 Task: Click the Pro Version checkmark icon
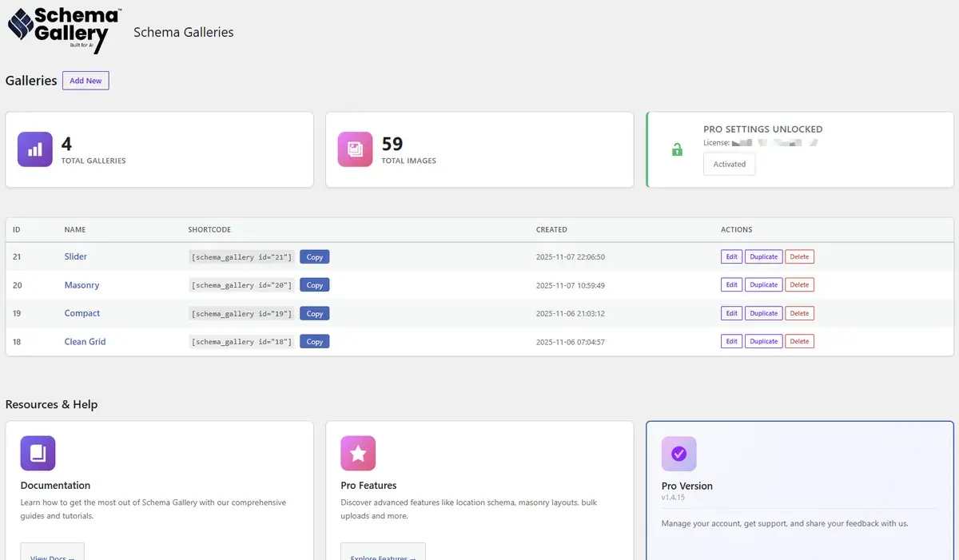[678, 454]
